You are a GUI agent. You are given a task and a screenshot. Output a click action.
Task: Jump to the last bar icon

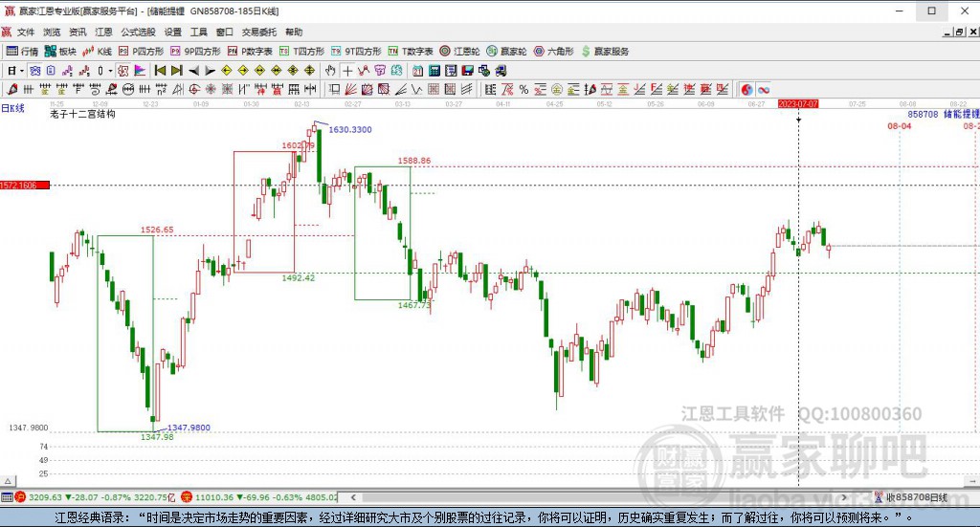click(177, 71)
